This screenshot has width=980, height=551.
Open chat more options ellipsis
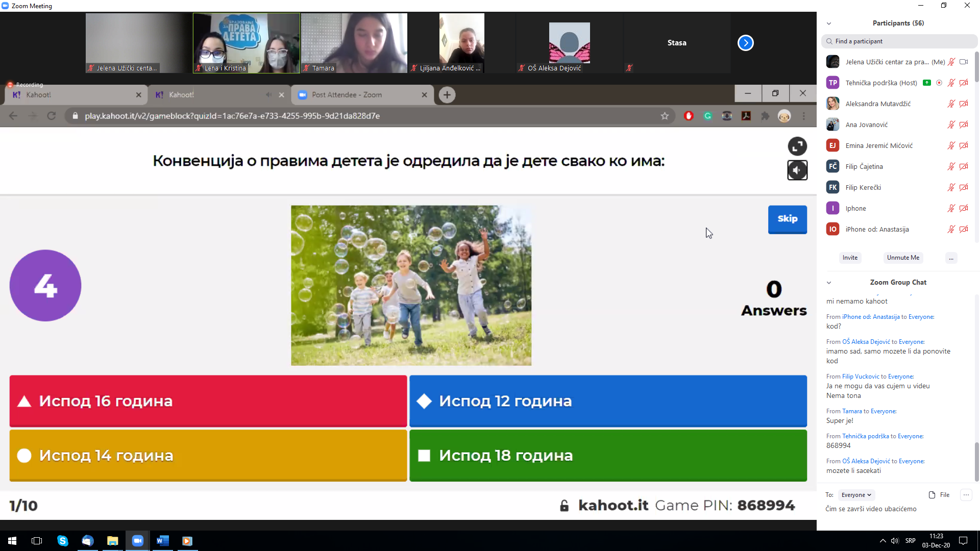tap(966, 495)
